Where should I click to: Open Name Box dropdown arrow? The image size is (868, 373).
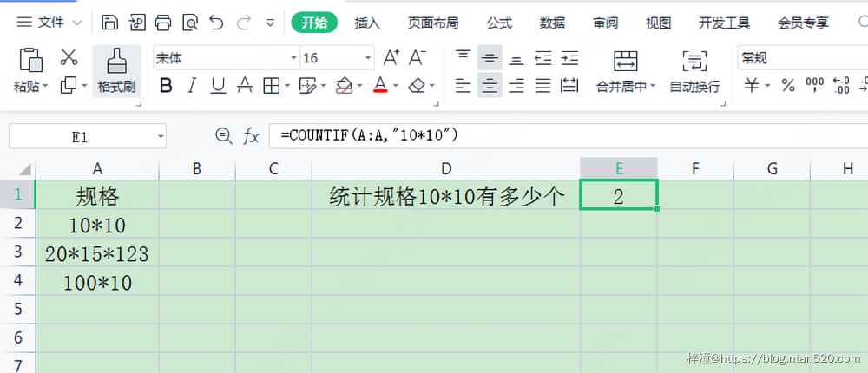click(x=161, y=137)
